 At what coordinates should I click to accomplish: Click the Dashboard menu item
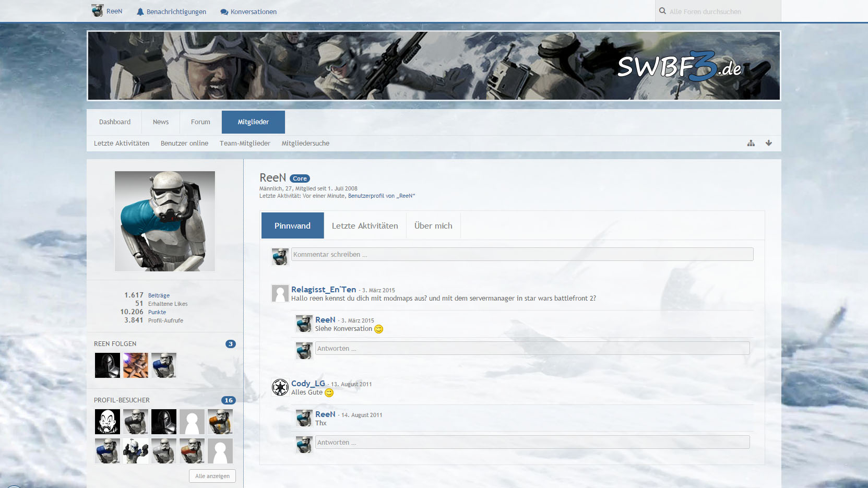pyautogui.click(x=115, y=122)
